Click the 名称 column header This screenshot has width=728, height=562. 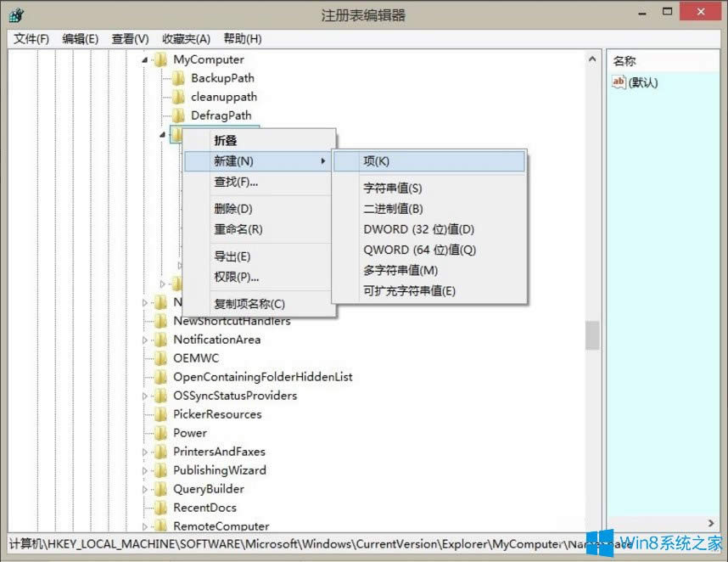624,61
